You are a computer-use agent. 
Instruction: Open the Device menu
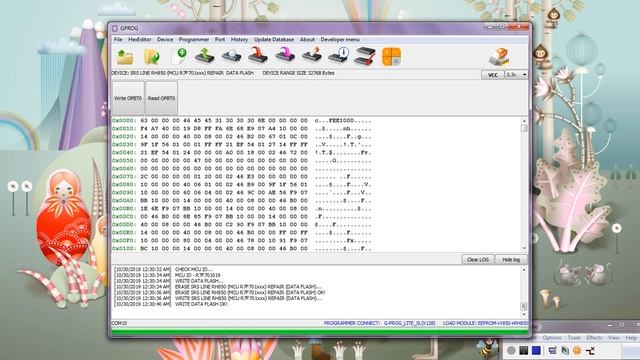[165, 40]
